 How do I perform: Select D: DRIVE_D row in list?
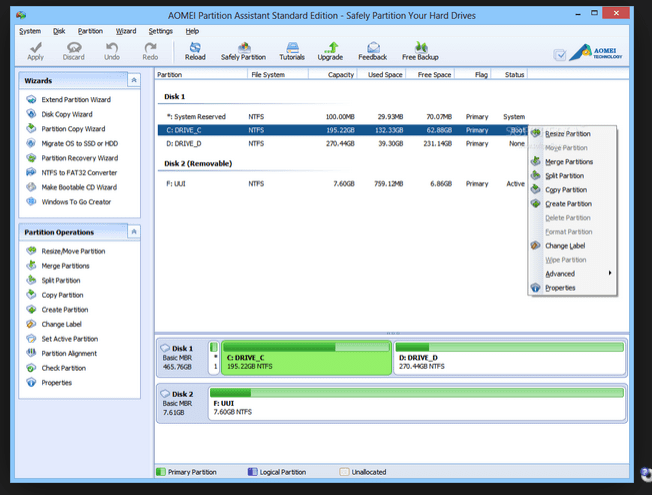(343, 144)
